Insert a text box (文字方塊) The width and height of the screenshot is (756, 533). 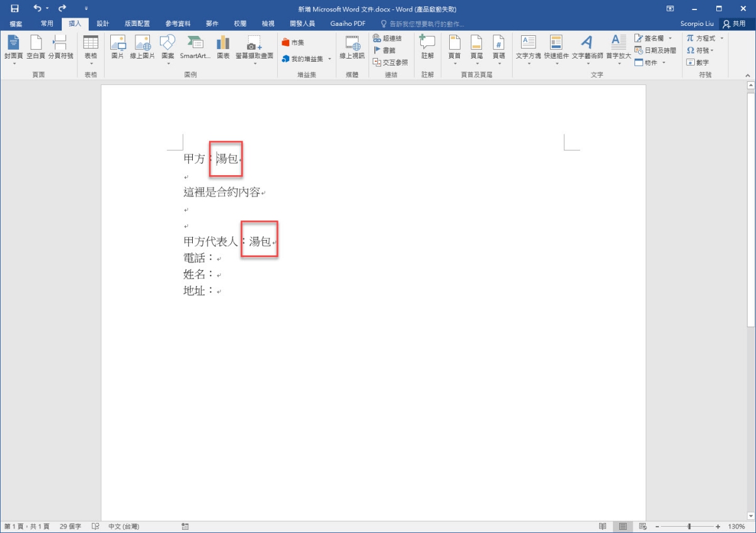click(528, 49)
